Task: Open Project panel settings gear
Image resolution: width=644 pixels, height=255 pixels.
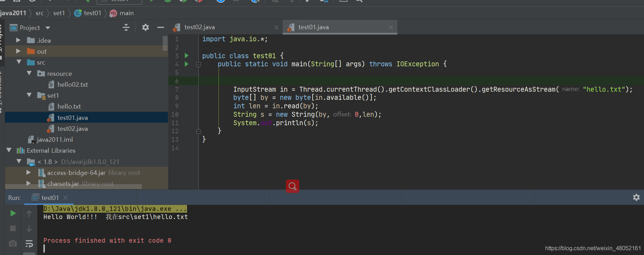Action: point(145,28)
